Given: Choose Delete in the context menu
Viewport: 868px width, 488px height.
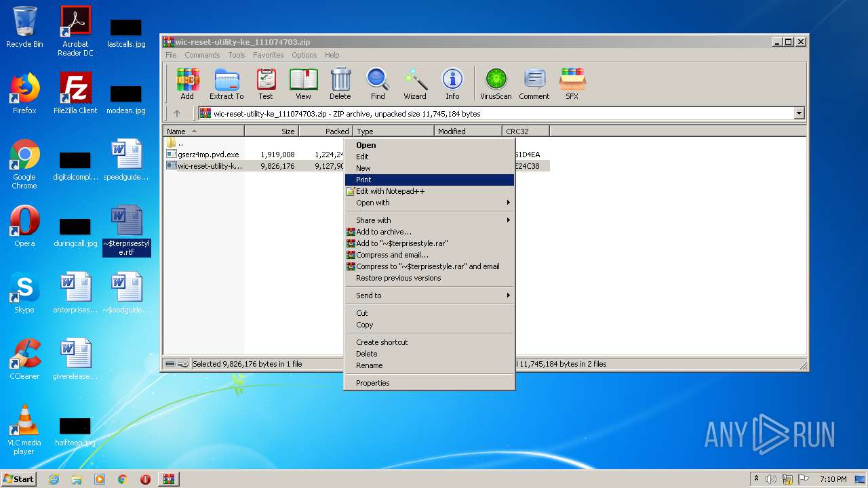Looking at the screenshot, I should pos(429,354).
